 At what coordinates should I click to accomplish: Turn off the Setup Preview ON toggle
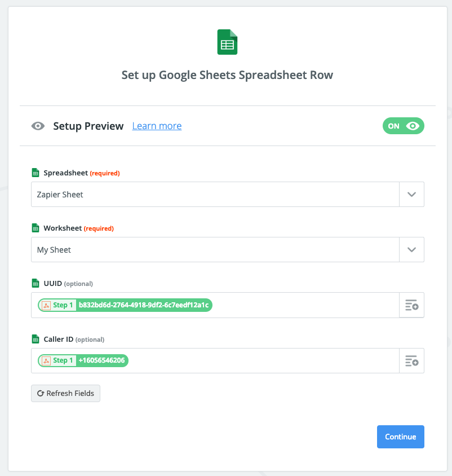(403, 126)
